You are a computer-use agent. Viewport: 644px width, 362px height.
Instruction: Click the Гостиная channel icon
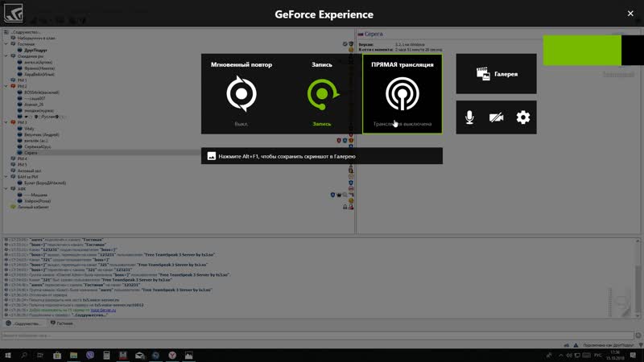coord(13,44)
